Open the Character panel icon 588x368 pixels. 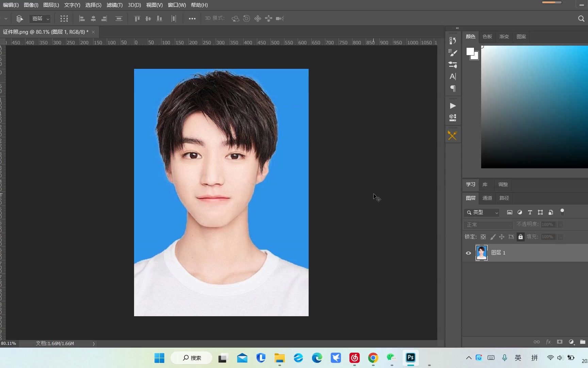click(x=453, y=77)
